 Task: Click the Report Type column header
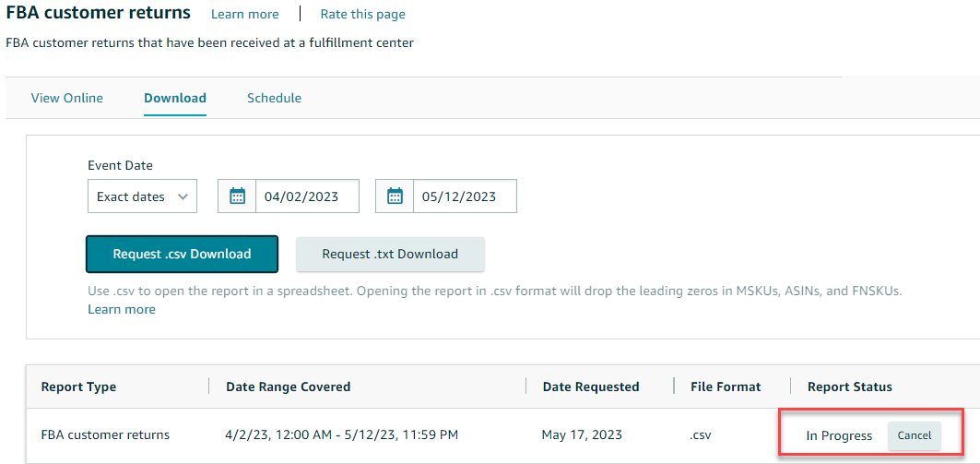78,387
